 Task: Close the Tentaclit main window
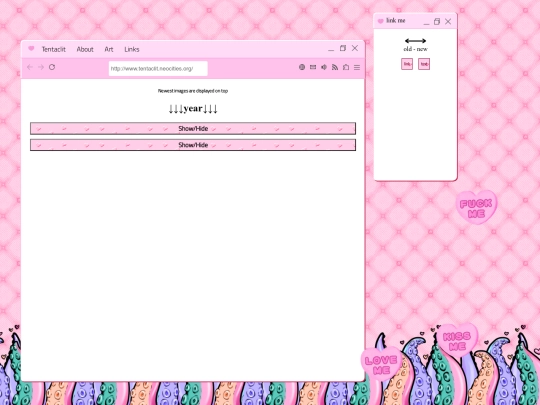[x=355, y=48]
